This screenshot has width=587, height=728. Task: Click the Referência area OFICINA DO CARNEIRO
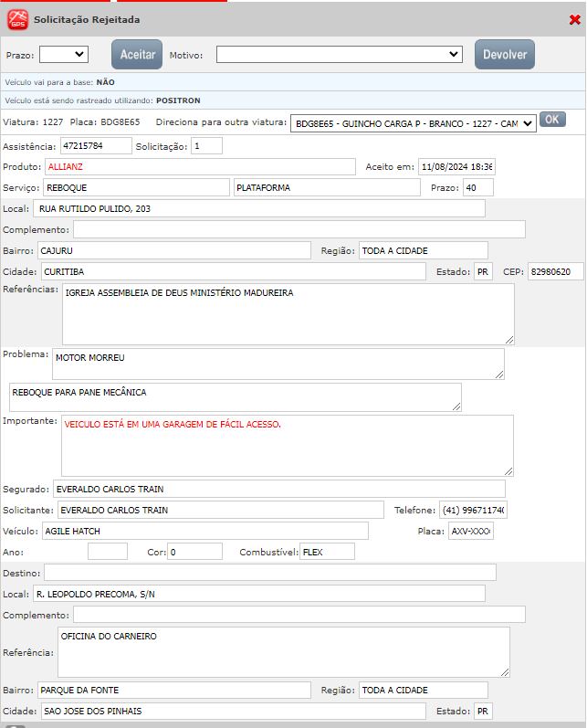pos(284,652)
